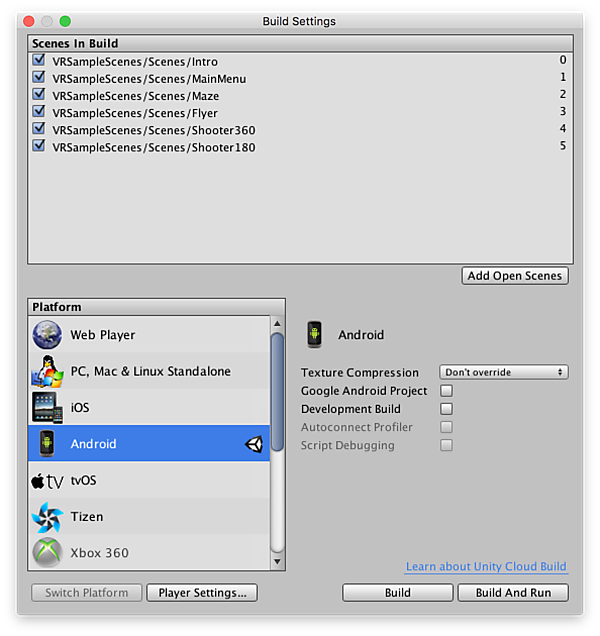Click the Unity logo on Android row
Screen dimensions: 600x636
(x=254, y=444)
